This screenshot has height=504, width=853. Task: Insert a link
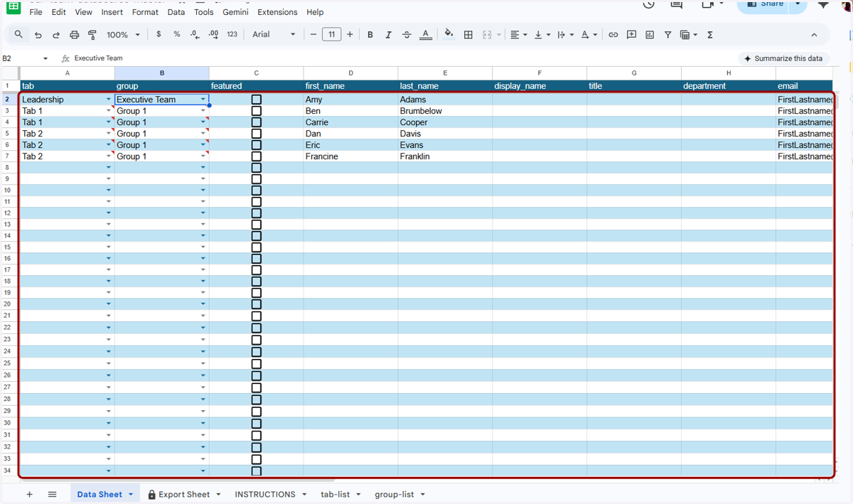point(613,34)
